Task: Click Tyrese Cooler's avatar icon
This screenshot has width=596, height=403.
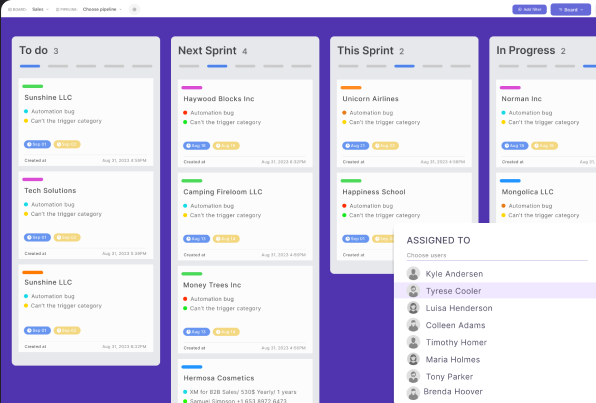Action: click(x=413, y=291)
